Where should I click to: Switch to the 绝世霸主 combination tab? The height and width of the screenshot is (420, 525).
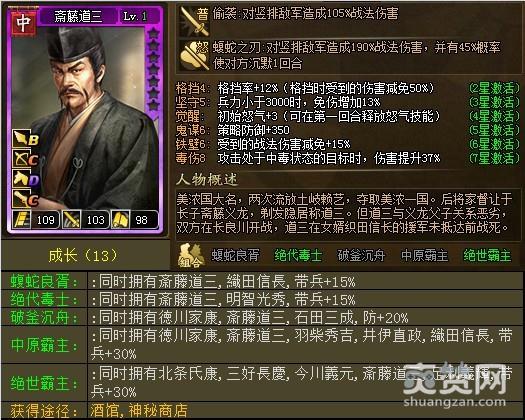click(x=488, y=256)
